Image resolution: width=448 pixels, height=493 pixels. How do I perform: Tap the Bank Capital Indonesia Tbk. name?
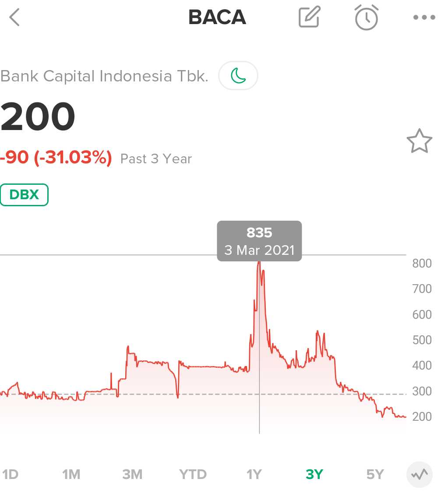coord(104,76)
